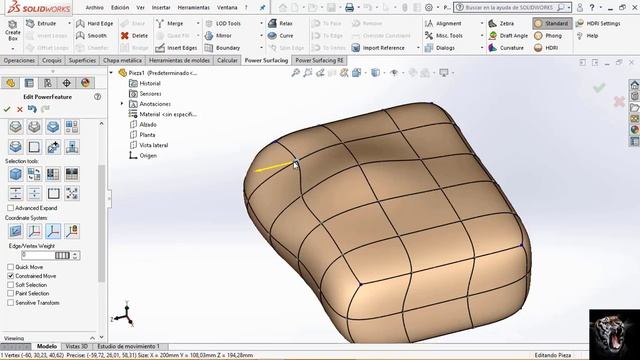Choose the Merge tool

click(170, 24)
